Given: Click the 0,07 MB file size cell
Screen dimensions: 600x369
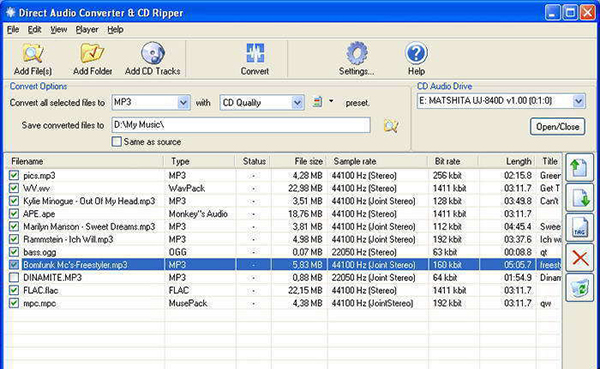Looking at the screenshot, I should pos(307,252).
